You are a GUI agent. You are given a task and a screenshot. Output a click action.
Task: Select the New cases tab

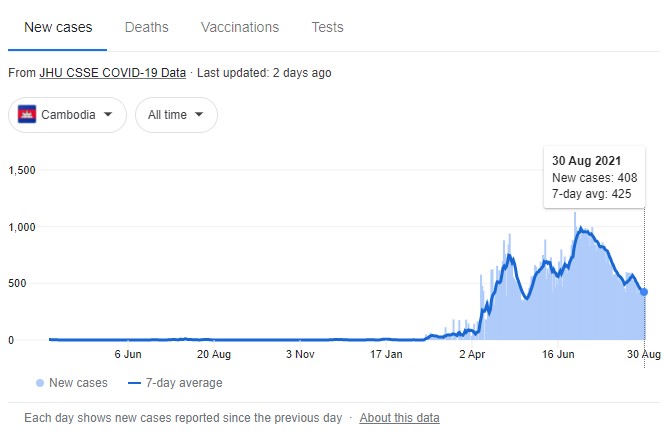(58, 27)
